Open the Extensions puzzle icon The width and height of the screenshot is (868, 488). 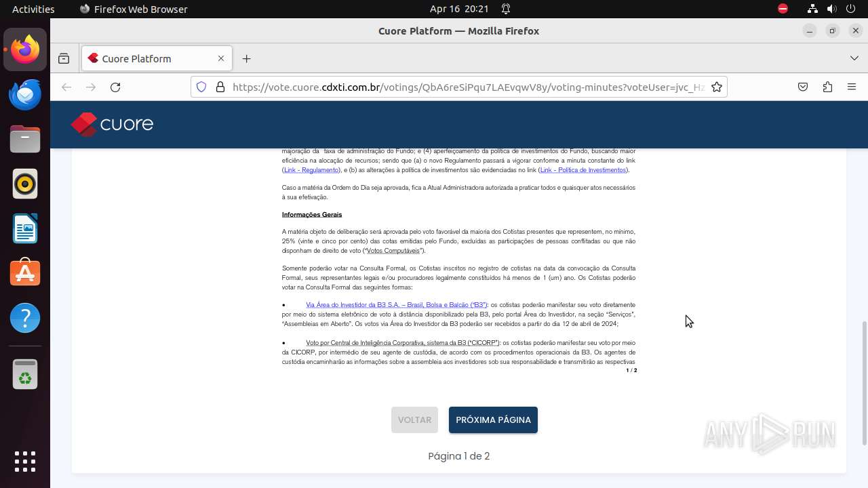tap(827, 87)
